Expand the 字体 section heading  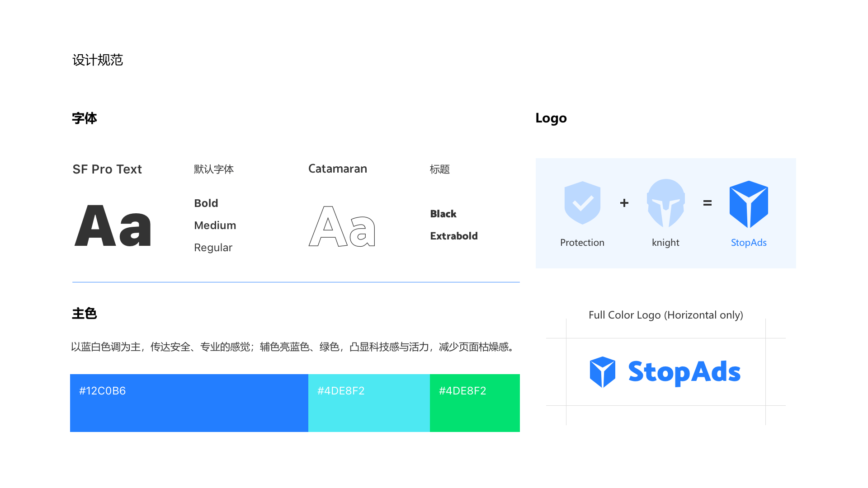pos(84,118)
